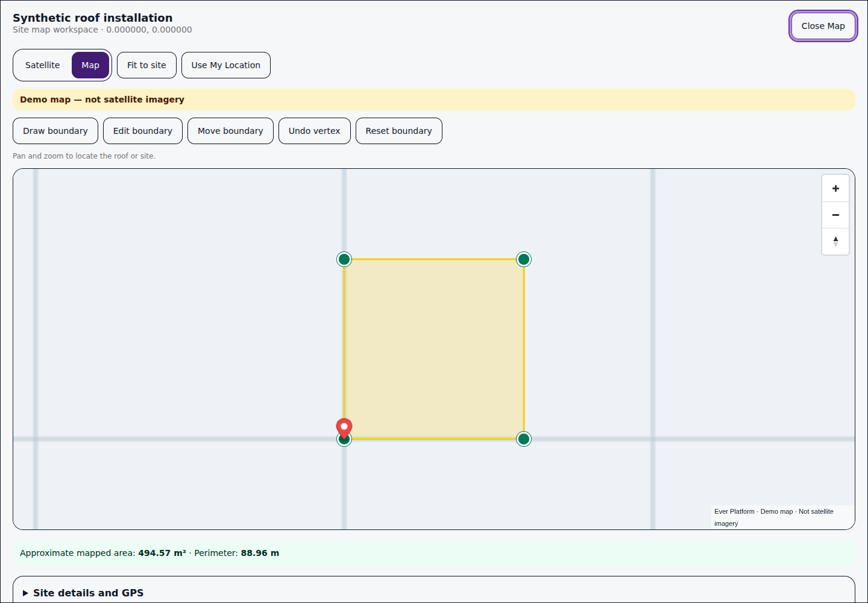The image size is (868, 603).
Task: Undo the last vertex
Action: [315, 131]
